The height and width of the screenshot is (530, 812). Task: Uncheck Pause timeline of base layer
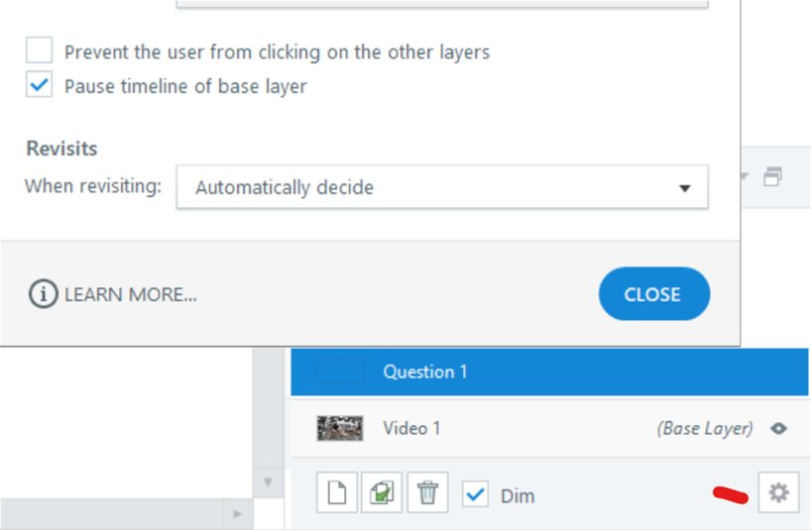click(x=39, y=84)
